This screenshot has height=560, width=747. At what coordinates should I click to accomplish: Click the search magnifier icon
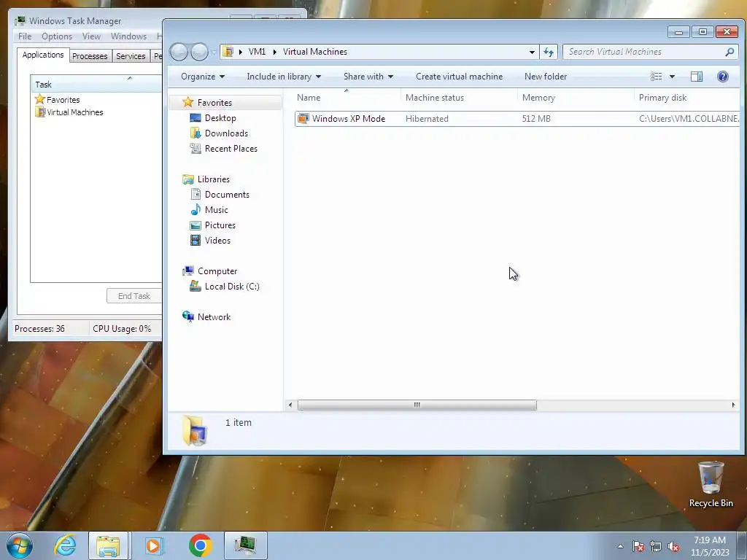pyautogui.click(x=729, y=52)
